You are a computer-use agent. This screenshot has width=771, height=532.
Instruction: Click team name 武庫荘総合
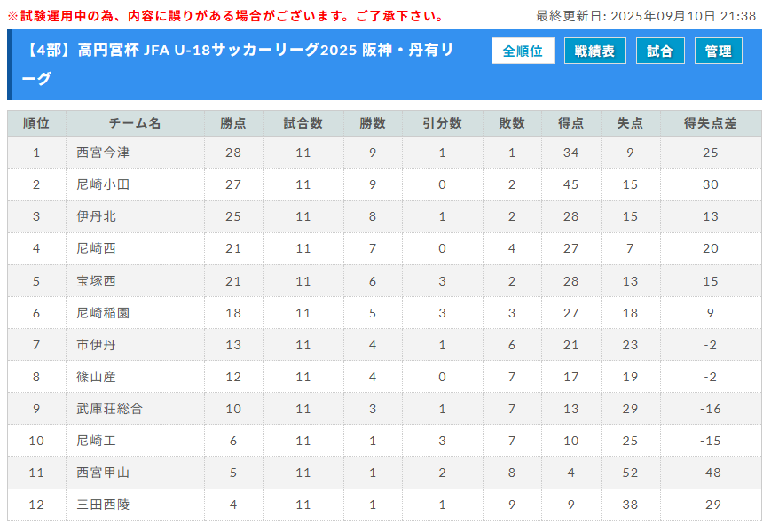click(x=109, y=409)
